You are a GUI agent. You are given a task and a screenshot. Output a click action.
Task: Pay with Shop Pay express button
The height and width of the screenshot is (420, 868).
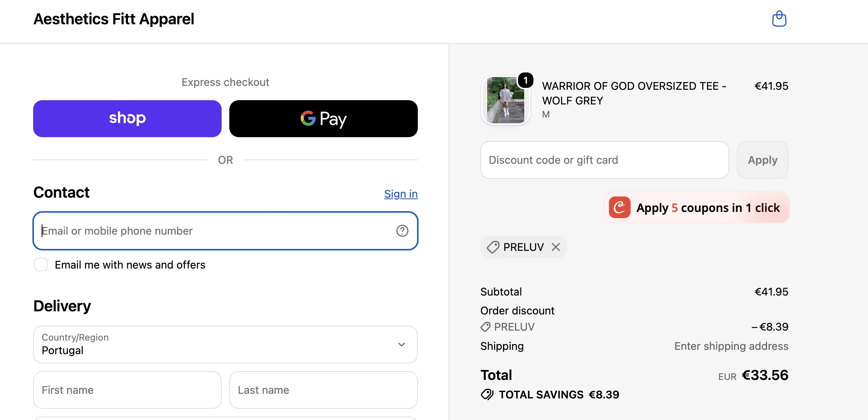[x=127, y=119]
